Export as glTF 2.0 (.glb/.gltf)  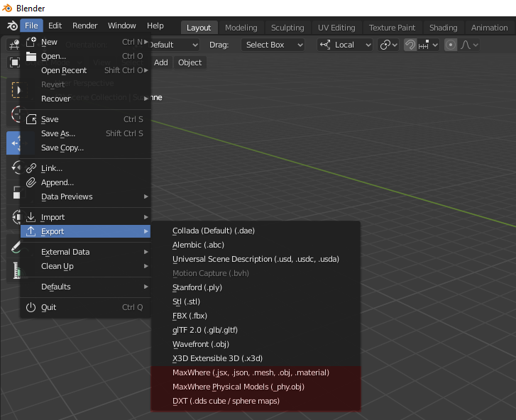tap(256, 330)
